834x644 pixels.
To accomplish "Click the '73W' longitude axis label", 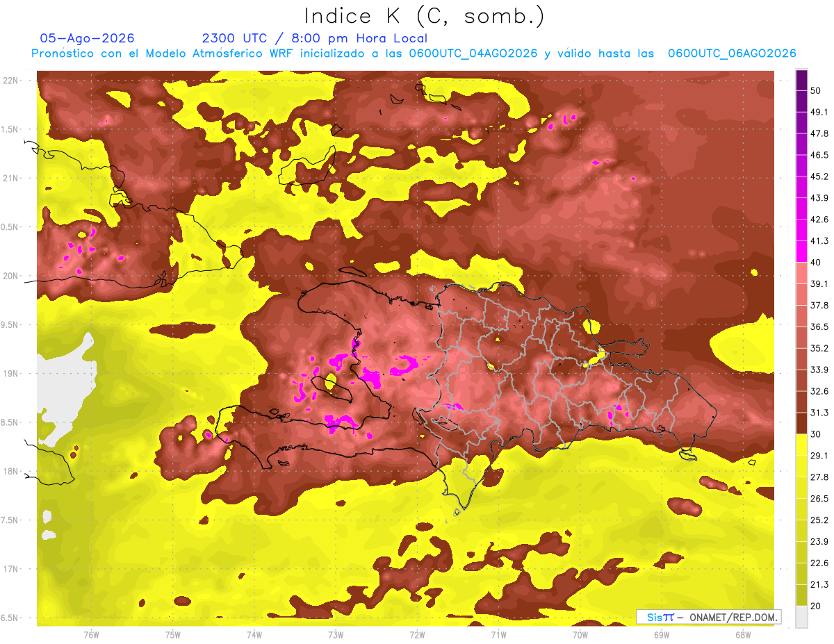I will [x=336, y=635].
